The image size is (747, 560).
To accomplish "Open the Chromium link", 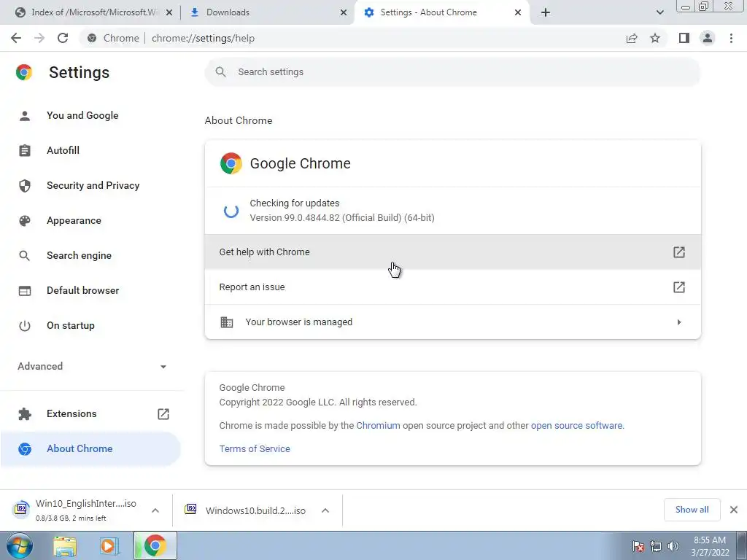I will tap(379, 426).
